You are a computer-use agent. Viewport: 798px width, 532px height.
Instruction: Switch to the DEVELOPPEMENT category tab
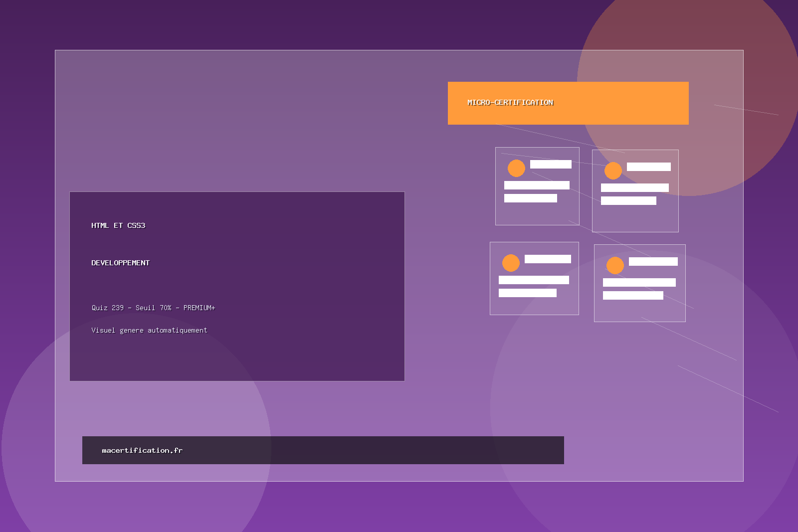coord(120,263)
